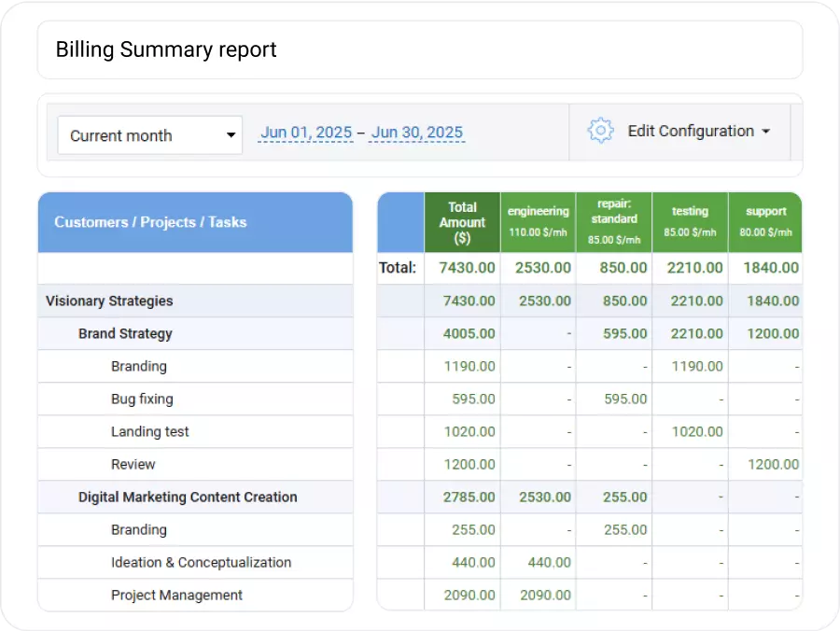Select the repair: standard column header
The image size is (840, 631).
pyautogui.click(x=613, y=222)
